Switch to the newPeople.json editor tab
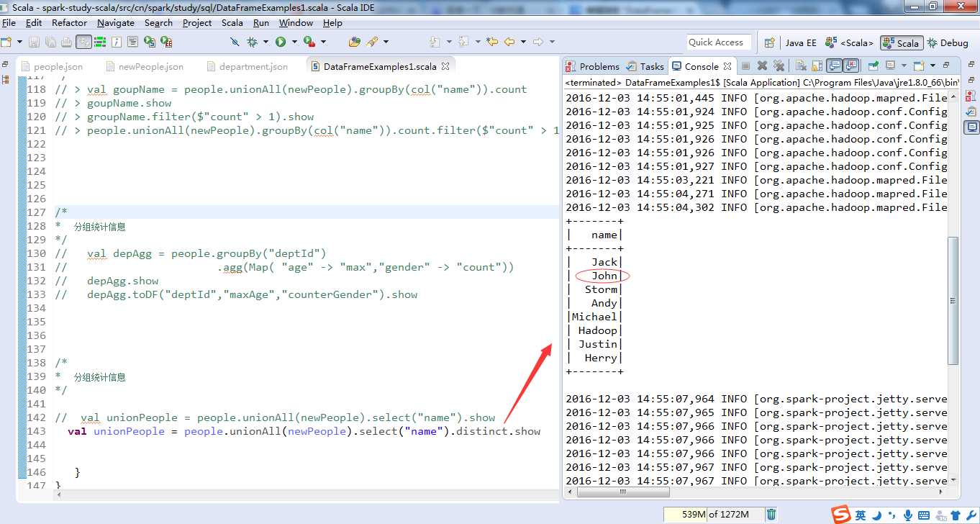The width and height of the screenshot is (980, 524). pos(144,66)
